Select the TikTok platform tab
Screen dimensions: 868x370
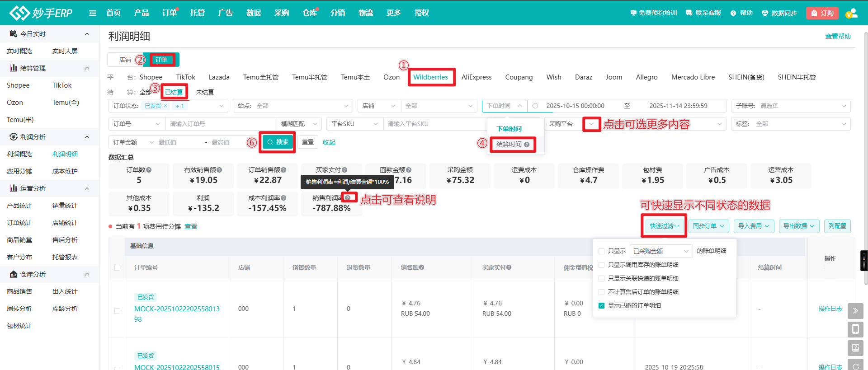[185, 77]
